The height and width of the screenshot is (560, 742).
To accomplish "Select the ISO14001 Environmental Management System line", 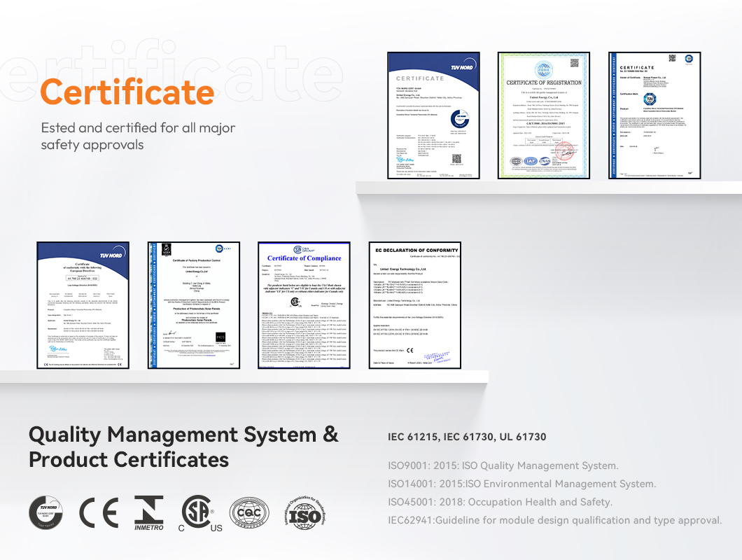I will tap(521, 484).
